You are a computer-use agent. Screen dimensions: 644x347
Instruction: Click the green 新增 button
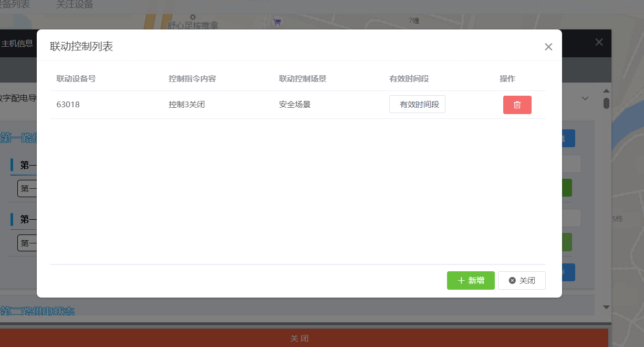471,280
